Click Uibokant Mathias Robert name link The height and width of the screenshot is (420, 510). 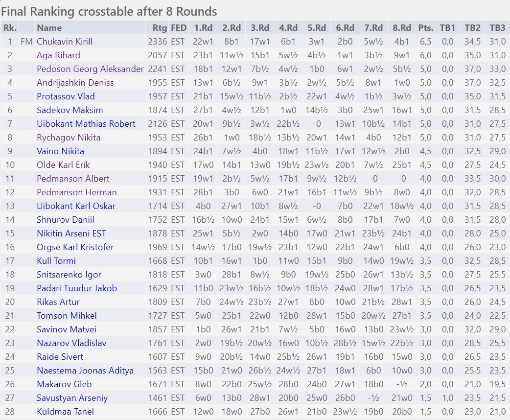(x=86, y=124)
